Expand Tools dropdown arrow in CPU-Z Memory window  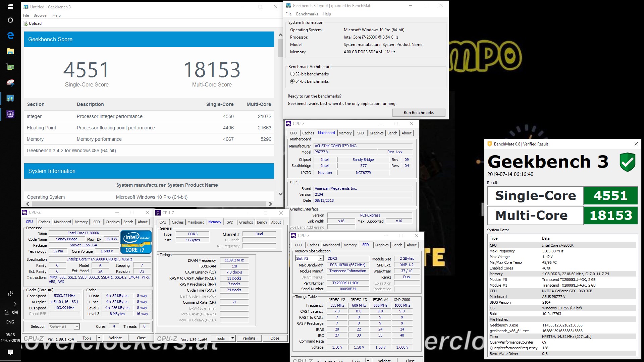point(232,338)
